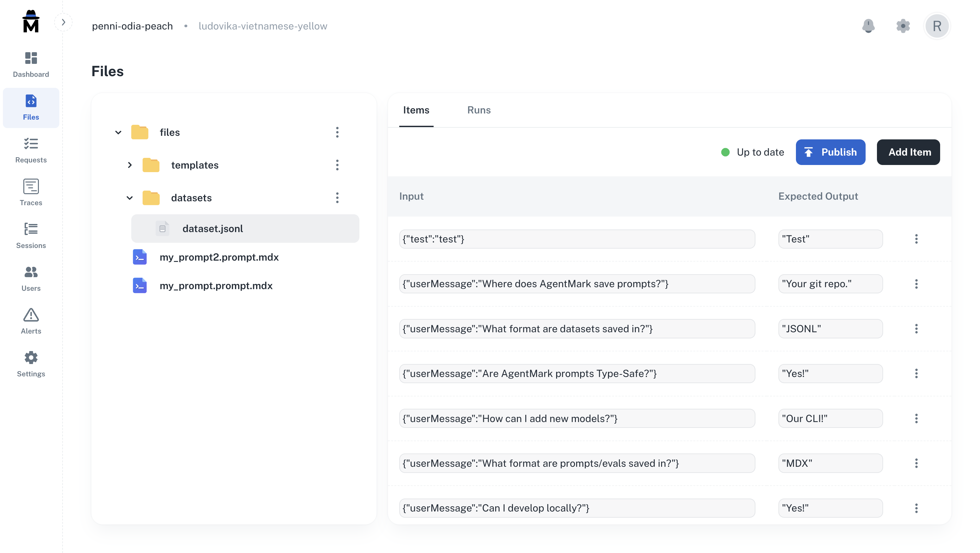980x553 pixels.
Task: Open row options for Type-Safe item
Action: tap(916, 374)
